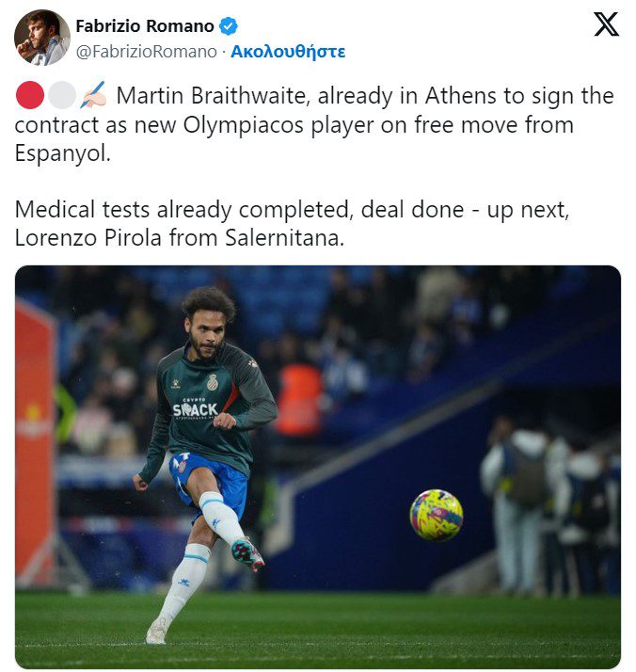Screen dimensions: 636x672
Task: Open the @FabrizioRomano handle
Action: [147, 52]
